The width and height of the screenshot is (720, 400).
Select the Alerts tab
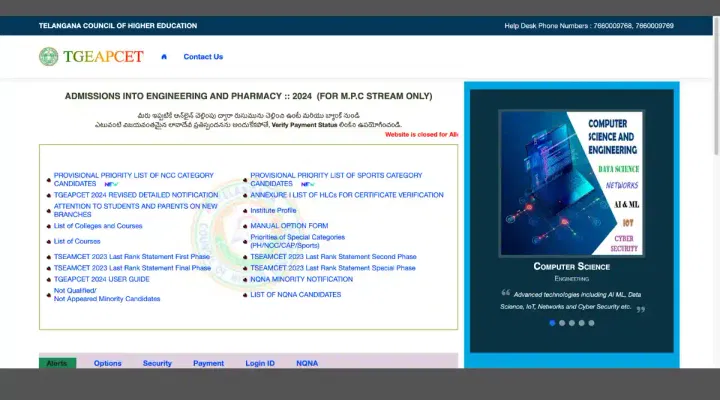tap(57, 363)
